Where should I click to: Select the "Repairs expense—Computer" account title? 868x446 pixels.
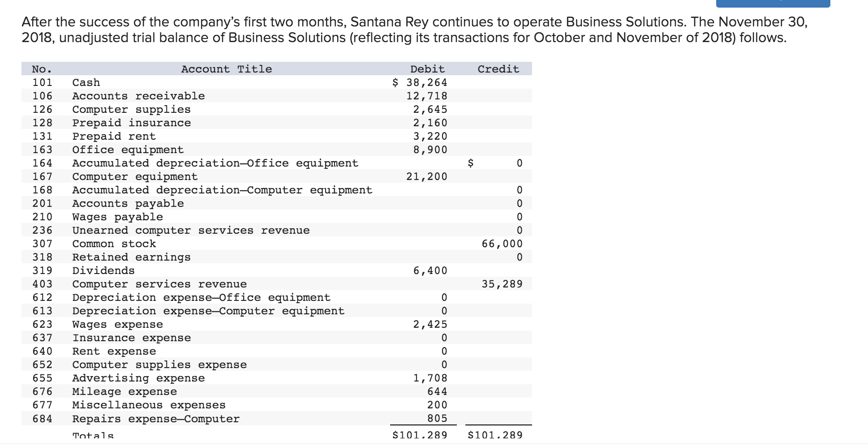point(156,419)
